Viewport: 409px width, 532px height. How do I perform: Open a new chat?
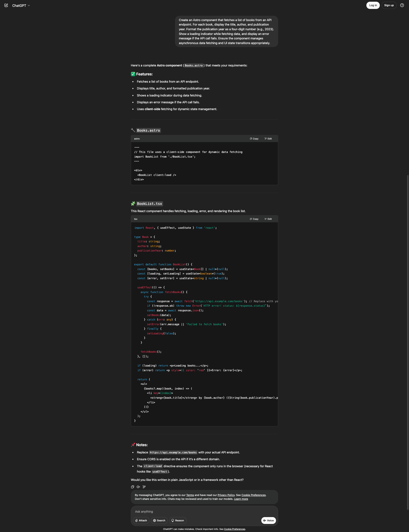6,5
